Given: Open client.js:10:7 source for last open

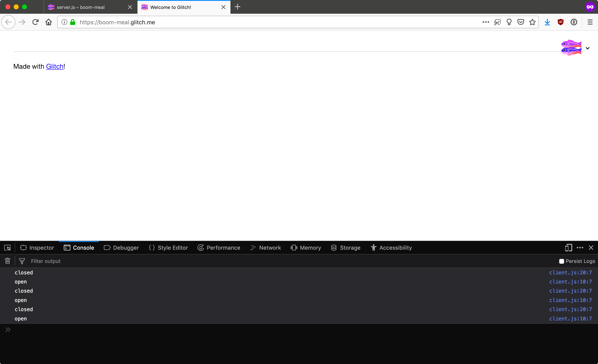Looking at the screenshot, I should pyautogui.click(x=570, y=319).
